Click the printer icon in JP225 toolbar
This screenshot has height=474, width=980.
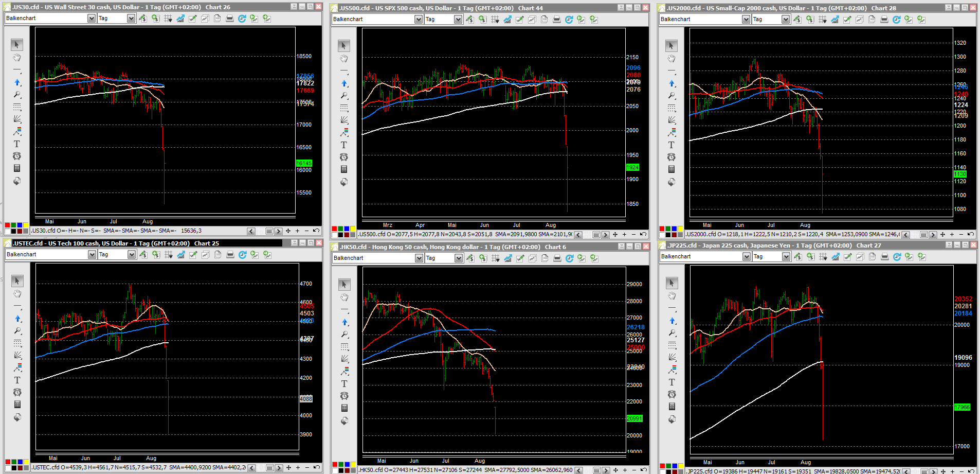coord(885,257)
